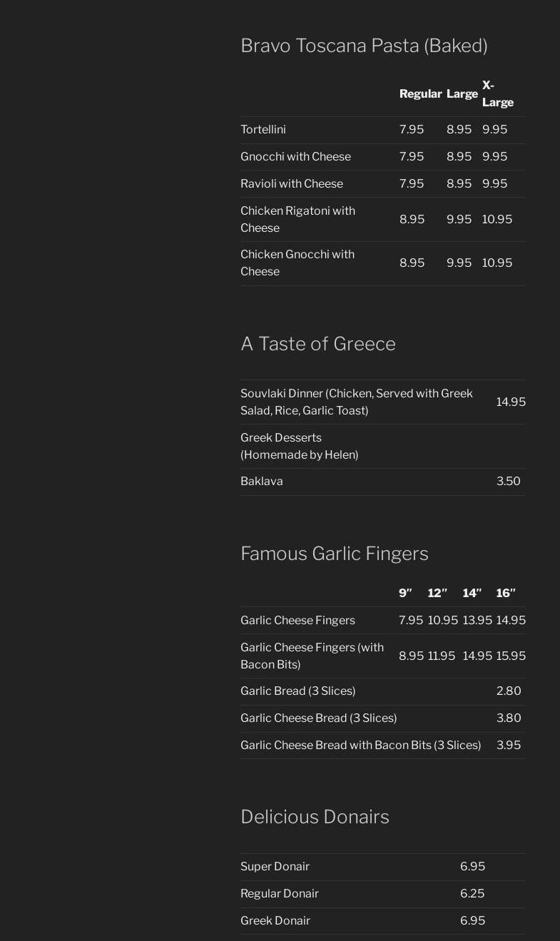Click the A Taste of Greece heading
This screenshot has width=560, height=941.
tap(317, 344)
